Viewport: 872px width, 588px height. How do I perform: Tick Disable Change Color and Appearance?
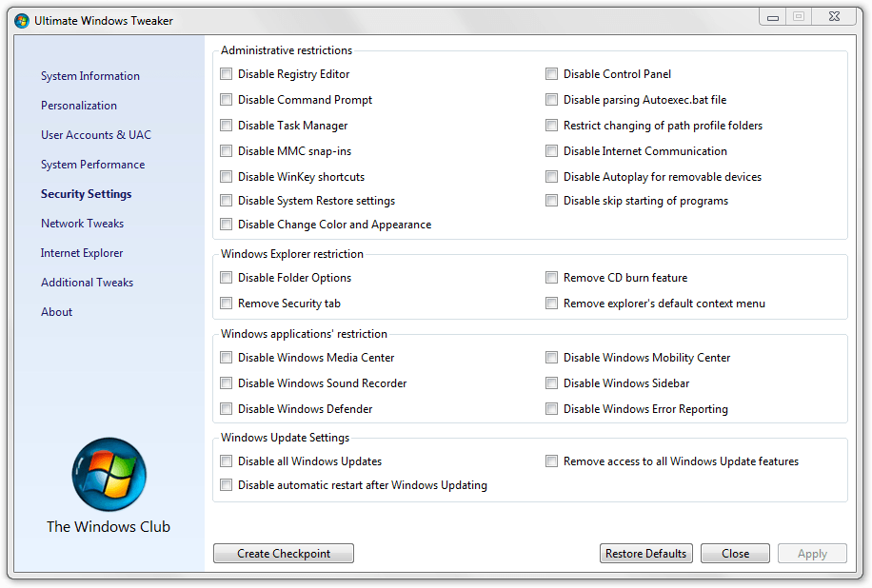[226, 224]
